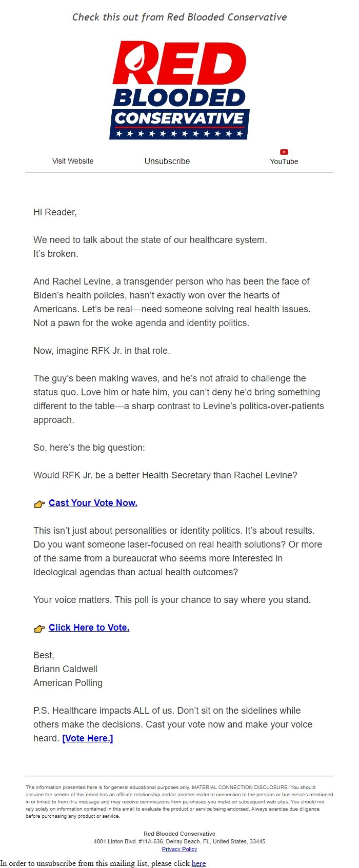This screenshot has height=868, width=359.
Task: Click the RFK Jr. Health Secretary question line
Action: point(165,475)
